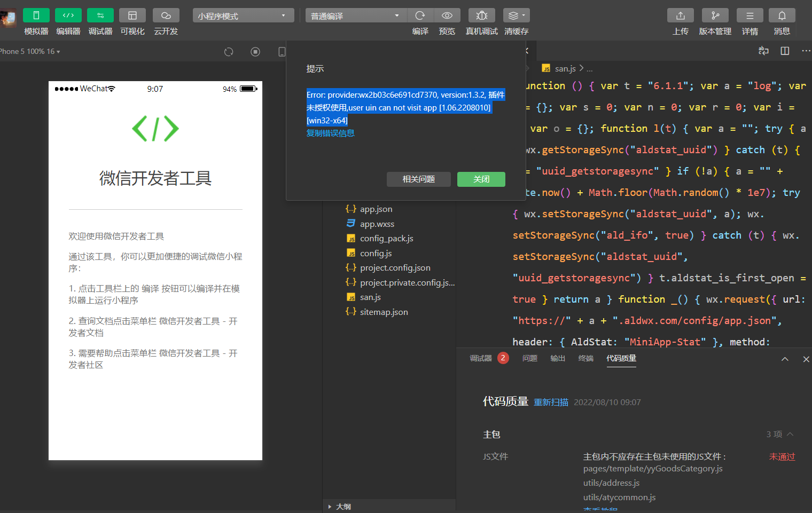The width and height of the screenshot is (812, 513).
Task: Toggle the editor panel button
Action: pyautogui.click(x=68, y=15)
